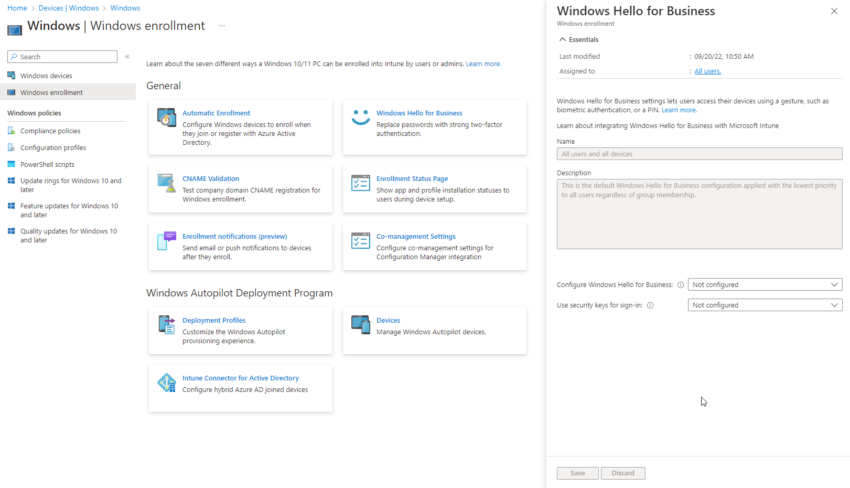Collapse the sidebar with double chevron

(127, 57)
